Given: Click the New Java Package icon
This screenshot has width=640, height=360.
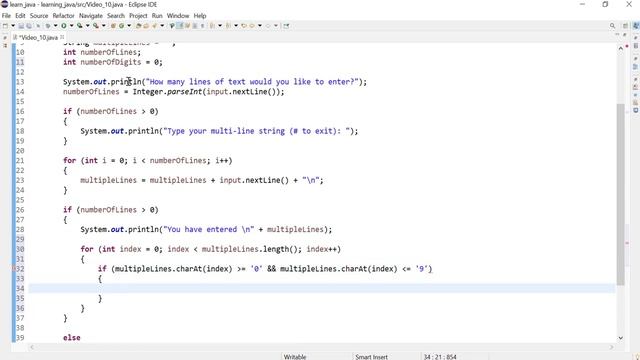Looking at the screenshot, I should 113,26.
